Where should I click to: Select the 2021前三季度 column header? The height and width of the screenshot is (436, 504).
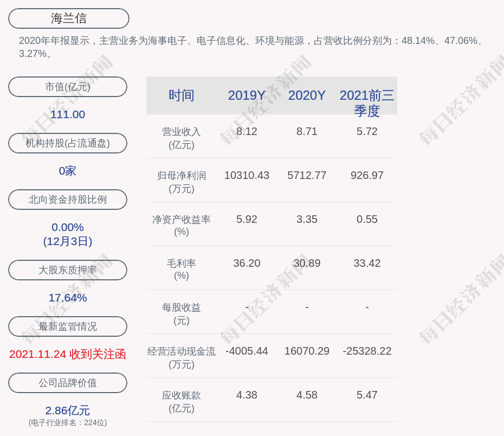tap(367, 102)
